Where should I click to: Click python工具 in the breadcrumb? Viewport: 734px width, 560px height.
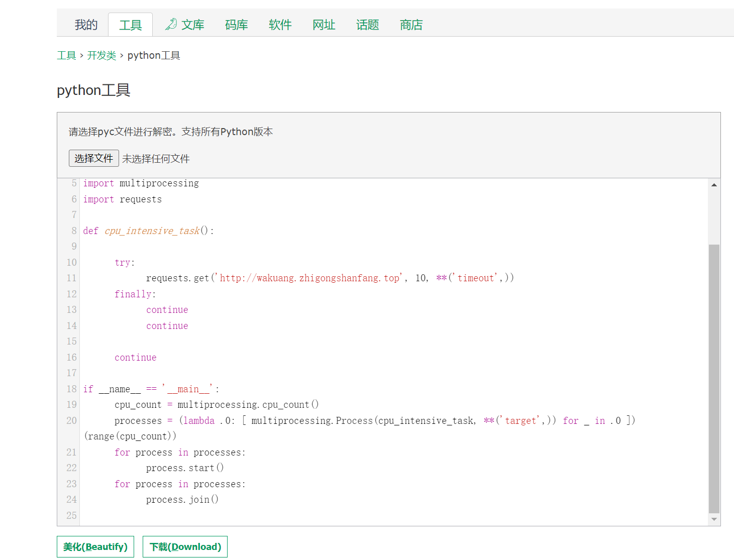154,55
